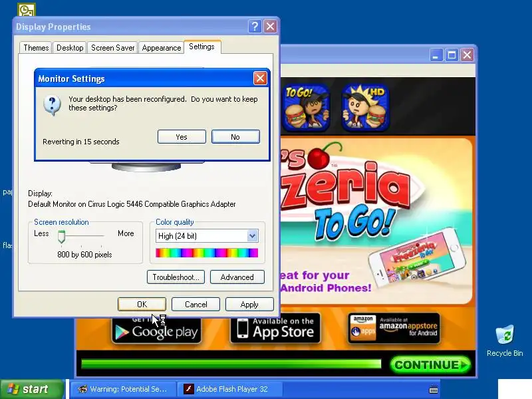Click the Papa's Burgeria To Go icon
Viewport: 532px width, 399px height.
[x=306, y=108]
